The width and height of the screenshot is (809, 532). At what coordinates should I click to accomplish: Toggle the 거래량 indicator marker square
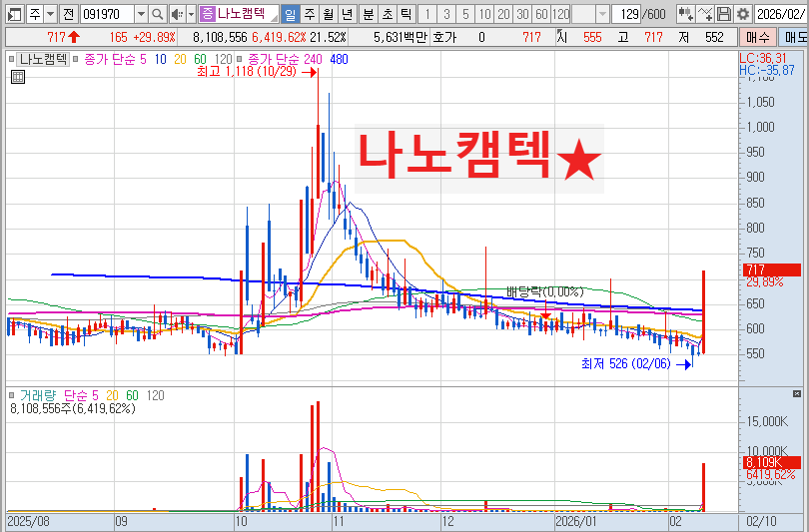pos(12,395)
